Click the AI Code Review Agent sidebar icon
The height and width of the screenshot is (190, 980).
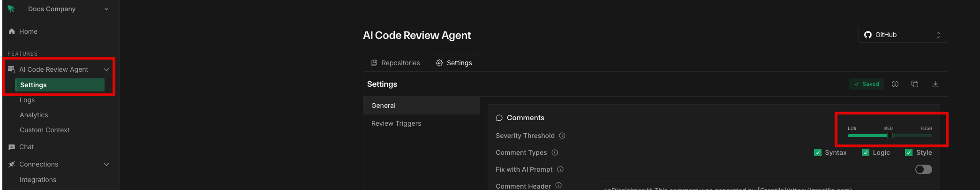12,69
